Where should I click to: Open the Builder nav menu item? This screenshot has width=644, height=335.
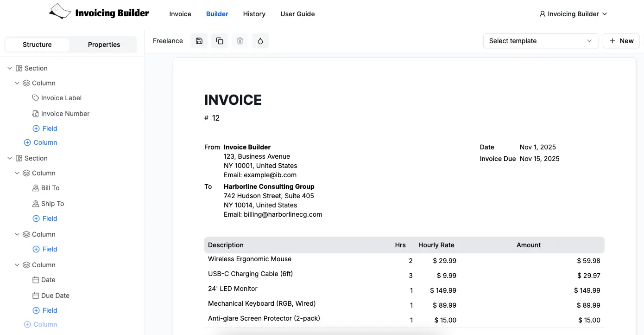(217, 14)
